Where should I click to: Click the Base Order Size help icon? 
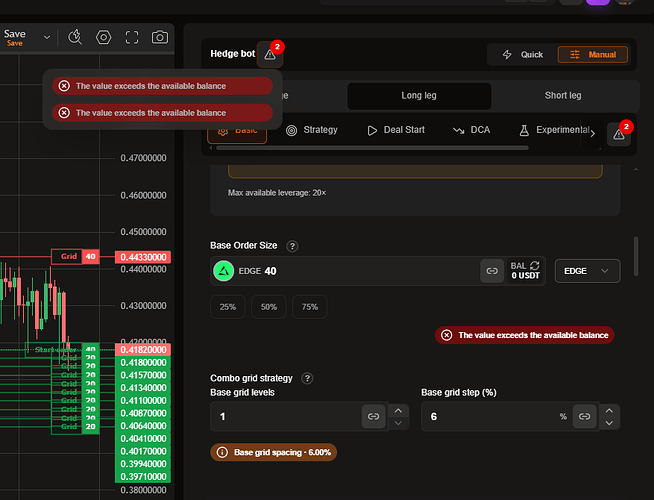292,246
